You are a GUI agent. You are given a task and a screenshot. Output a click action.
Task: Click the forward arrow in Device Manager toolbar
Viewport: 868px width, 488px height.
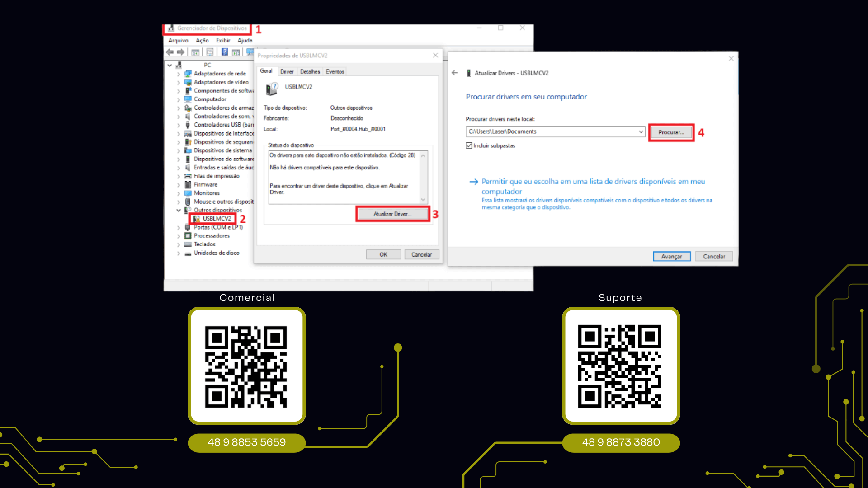point(181,52)
